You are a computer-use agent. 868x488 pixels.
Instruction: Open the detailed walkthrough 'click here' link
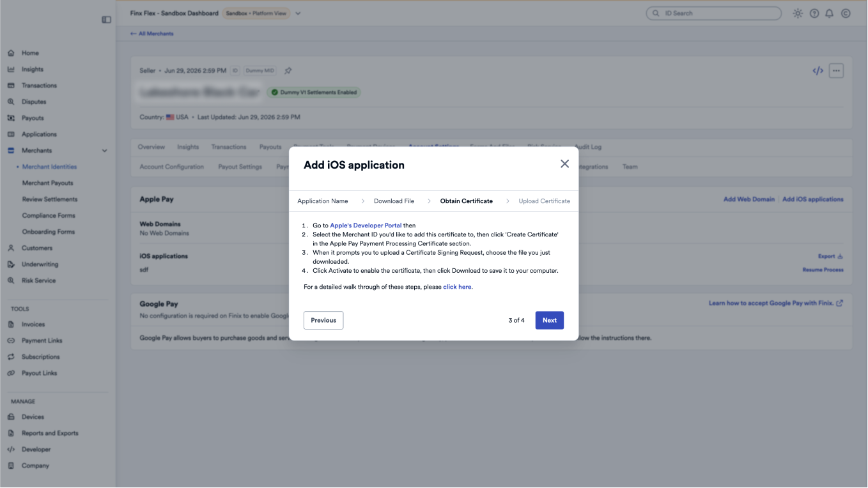pos(457,287)
